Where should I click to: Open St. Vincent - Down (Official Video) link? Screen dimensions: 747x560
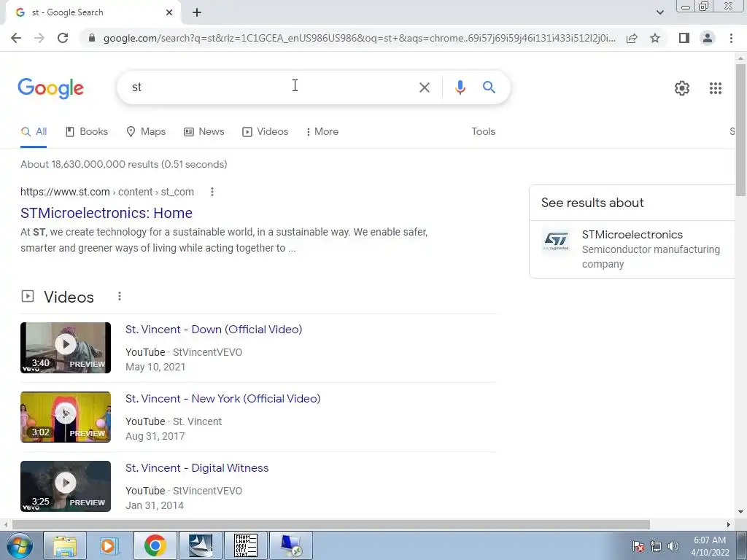214,329
